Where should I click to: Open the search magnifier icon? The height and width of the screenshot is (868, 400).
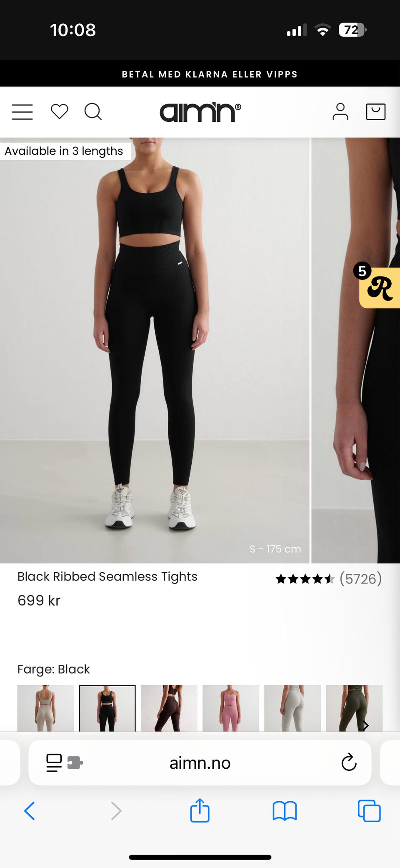(93, 112)
